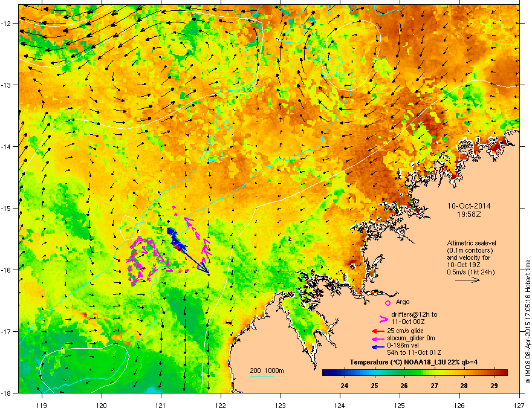Screen dimensions: 532x411
Task: Click the '0.5m/s (1kt 24h)' caption text
Action: (x=470, y=272)
